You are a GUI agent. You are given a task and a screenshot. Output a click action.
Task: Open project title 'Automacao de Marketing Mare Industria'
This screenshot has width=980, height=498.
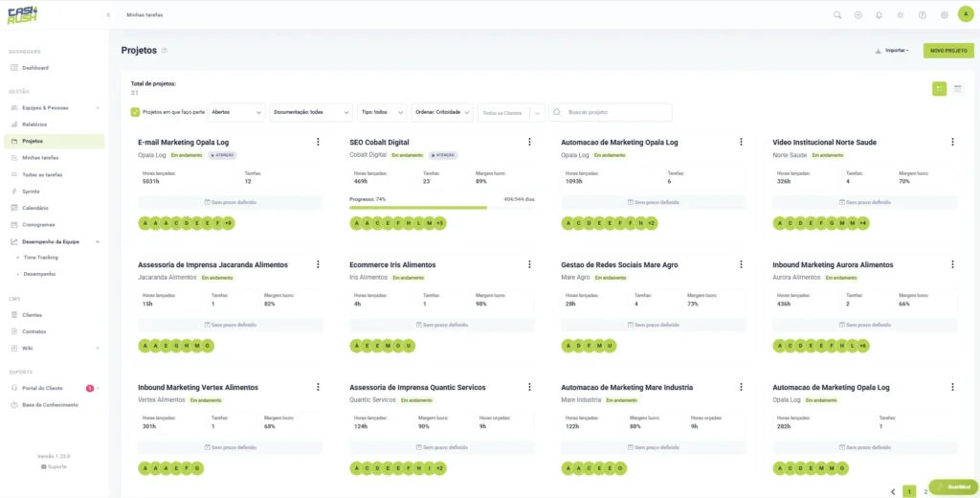pyautogui.click(x=627, y=387)
